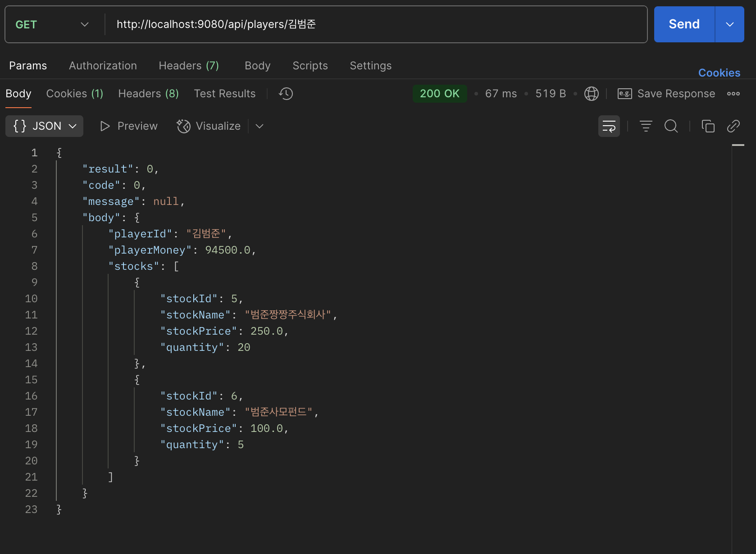This screenshot has height=554, width=756.
Task: Click the "stockPrice" value 100.0
Action: point(267,428)
